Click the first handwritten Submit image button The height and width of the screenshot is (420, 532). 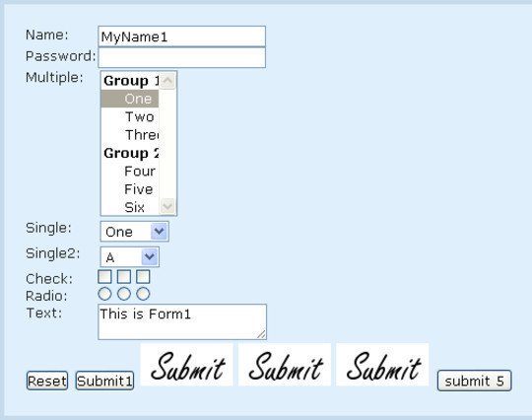186,365
